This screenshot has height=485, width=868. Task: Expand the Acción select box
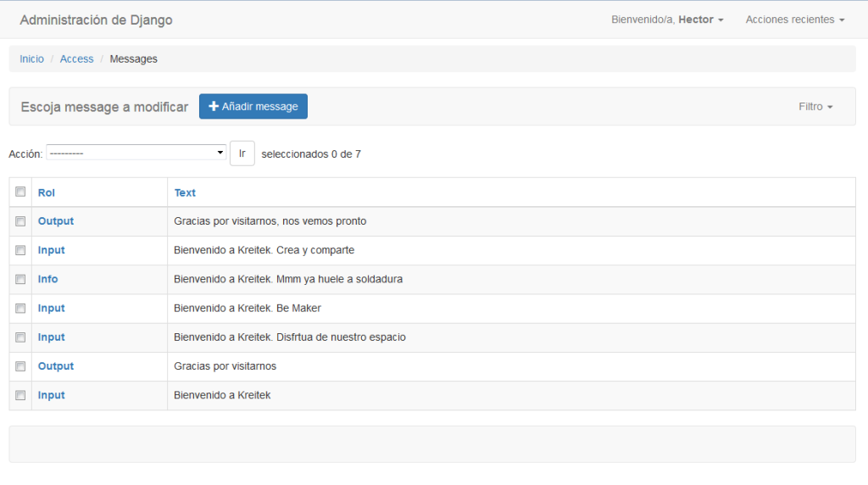[136, 153]
